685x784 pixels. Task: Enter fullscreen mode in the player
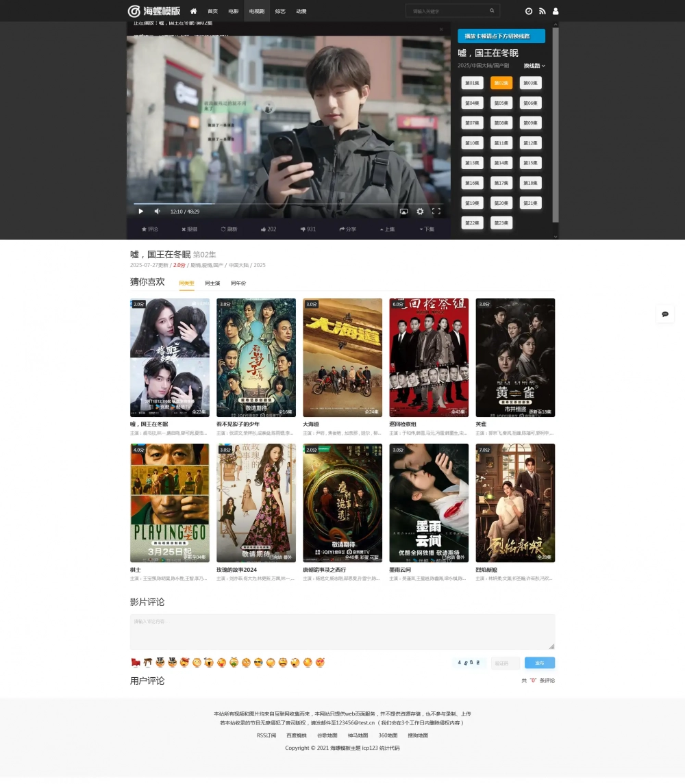(436, 212)
